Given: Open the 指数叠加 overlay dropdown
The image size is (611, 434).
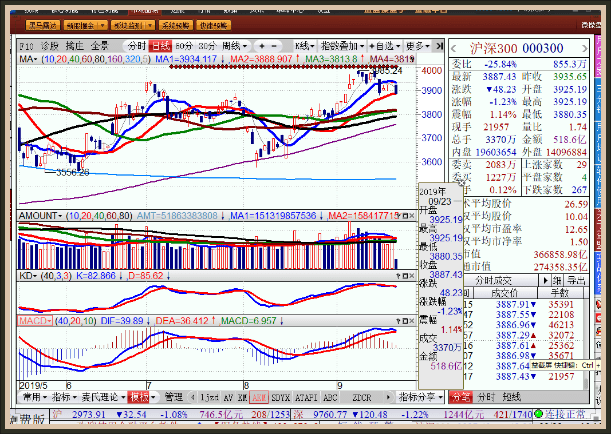Looking at the screenshot, I should (x=342, y=46).
